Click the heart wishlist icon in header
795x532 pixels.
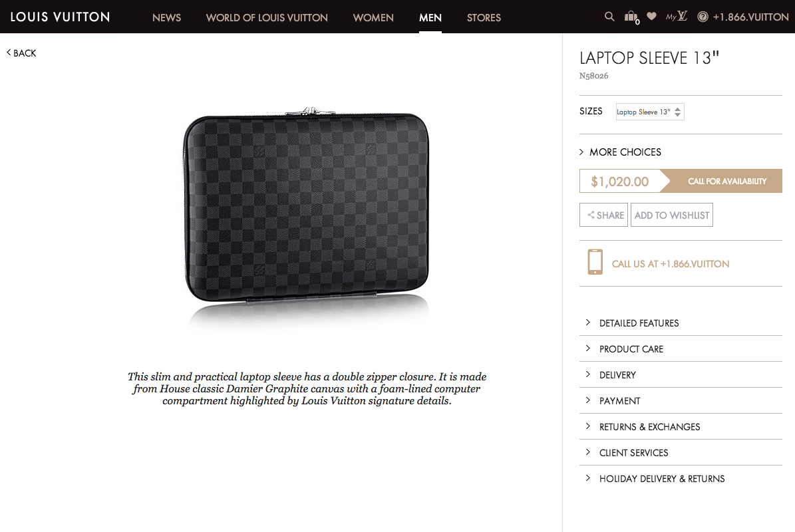coord(651,16)
